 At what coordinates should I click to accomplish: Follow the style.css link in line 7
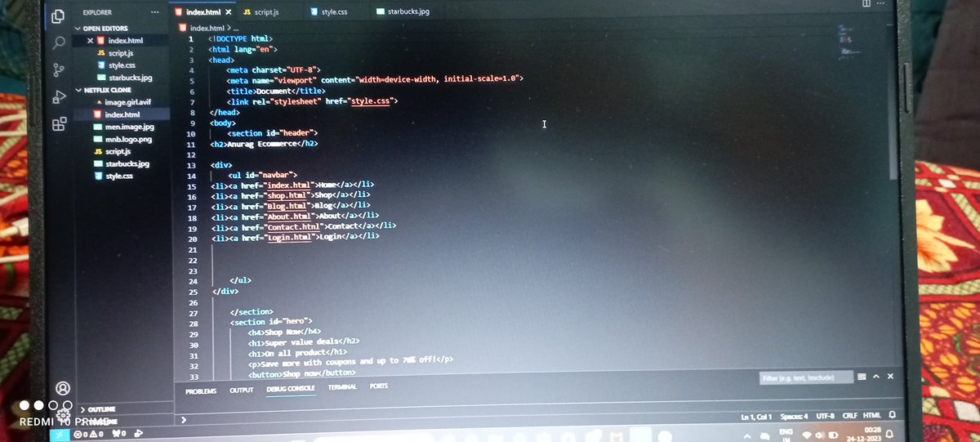pyautogui.click(x=371, y=100)
